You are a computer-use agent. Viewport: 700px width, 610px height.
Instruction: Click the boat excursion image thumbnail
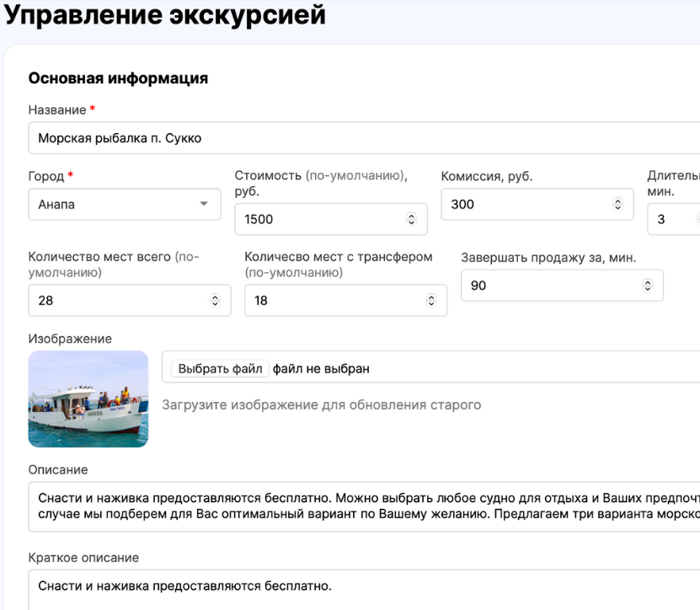(x=88, y=399)
